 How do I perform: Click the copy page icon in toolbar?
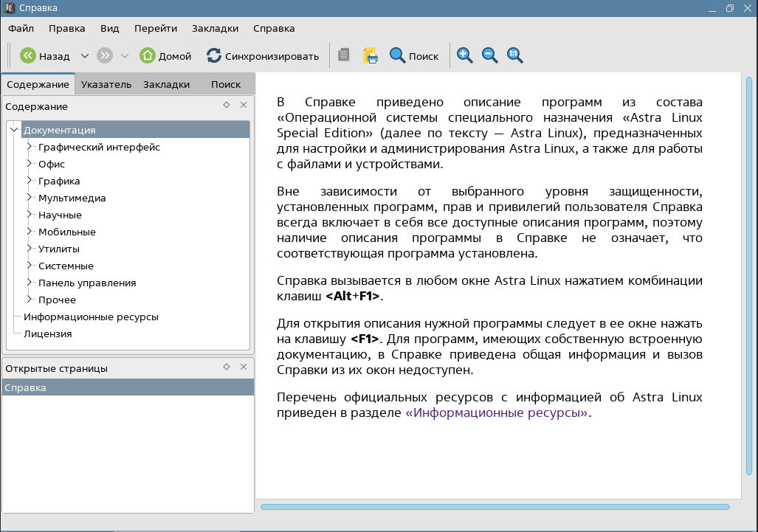point(344,55)
